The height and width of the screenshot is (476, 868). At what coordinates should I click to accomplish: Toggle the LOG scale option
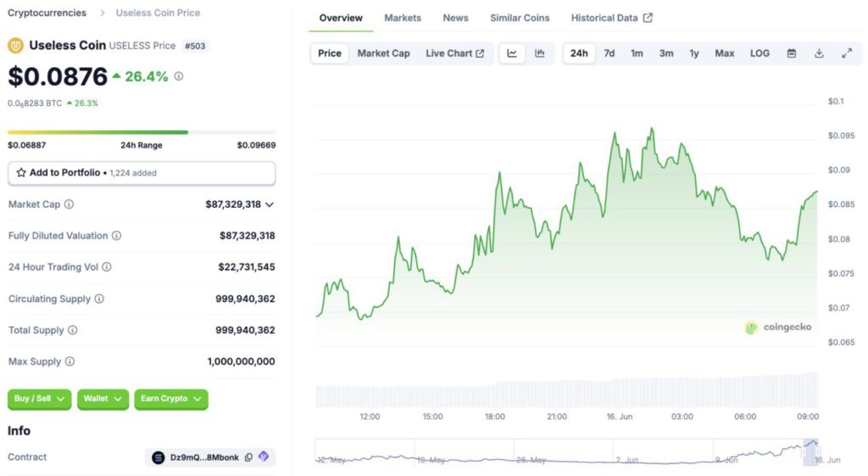(759, 53)
